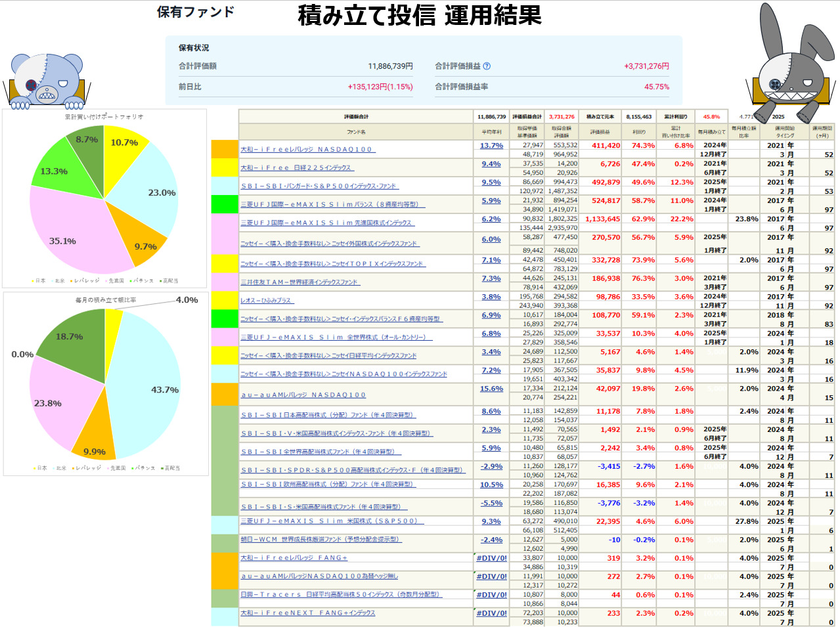The width and height of the screenshot is (840, 627).
Task: Click the green swatch beside eMAXIS Slim バランス
Action: point(225,204)
